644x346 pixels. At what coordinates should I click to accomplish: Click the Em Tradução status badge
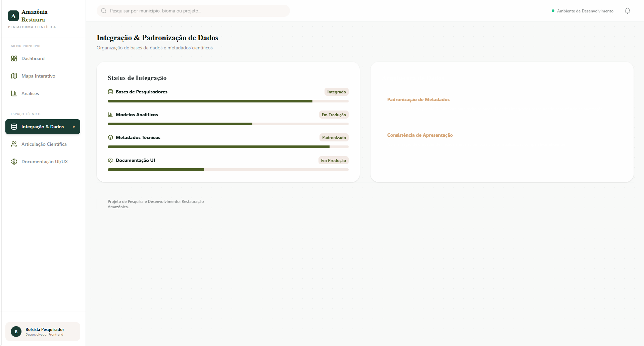click(334, 115)
